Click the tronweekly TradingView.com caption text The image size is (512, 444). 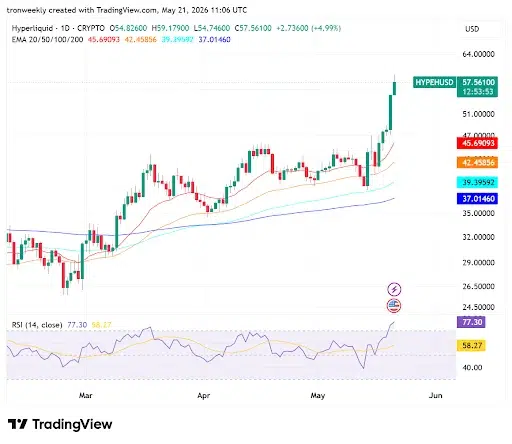(x=127, y=10)
